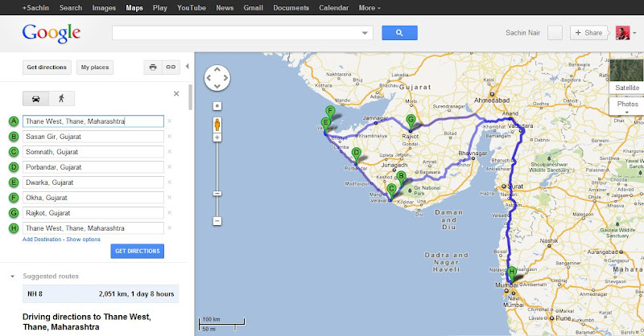Open YouTube in top bar

click(192, 8)
